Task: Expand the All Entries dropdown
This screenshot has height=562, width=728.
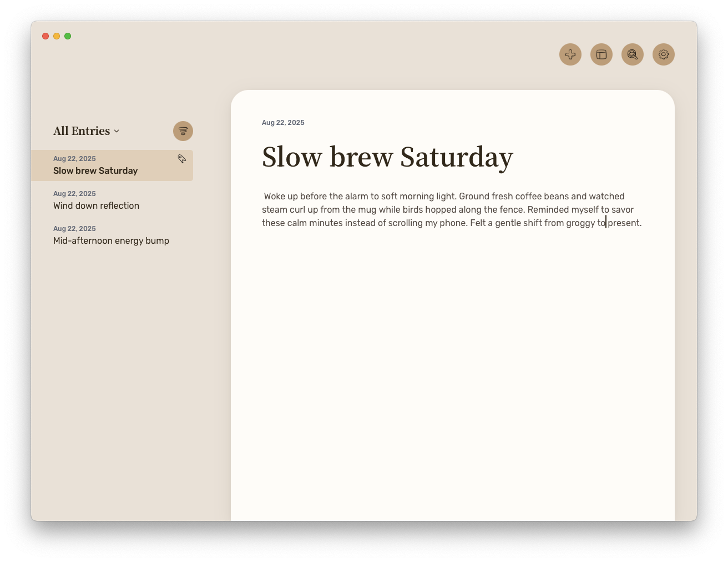Action: point(117,132)
